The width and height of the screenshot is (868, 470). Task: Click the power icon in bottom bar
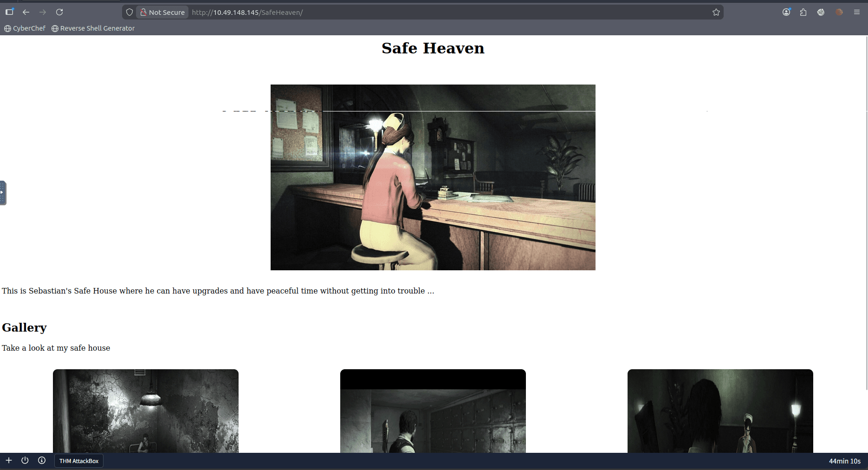point(25,460)
